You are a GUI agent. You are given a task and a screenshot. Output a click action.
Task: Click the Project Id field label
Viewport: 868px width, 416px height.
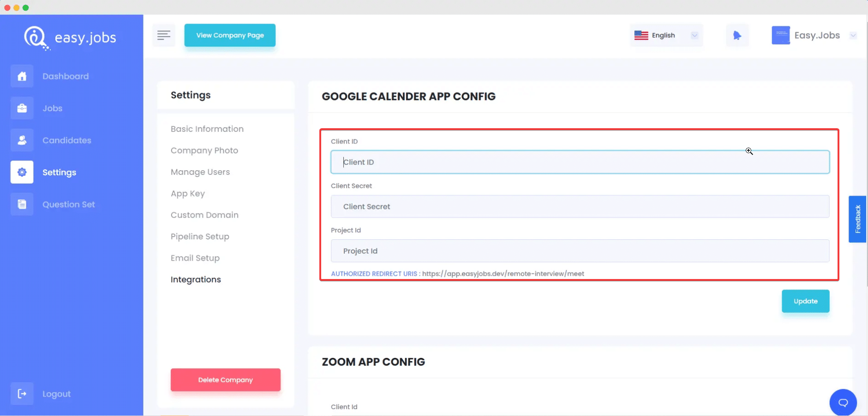[x=346, y=230]
